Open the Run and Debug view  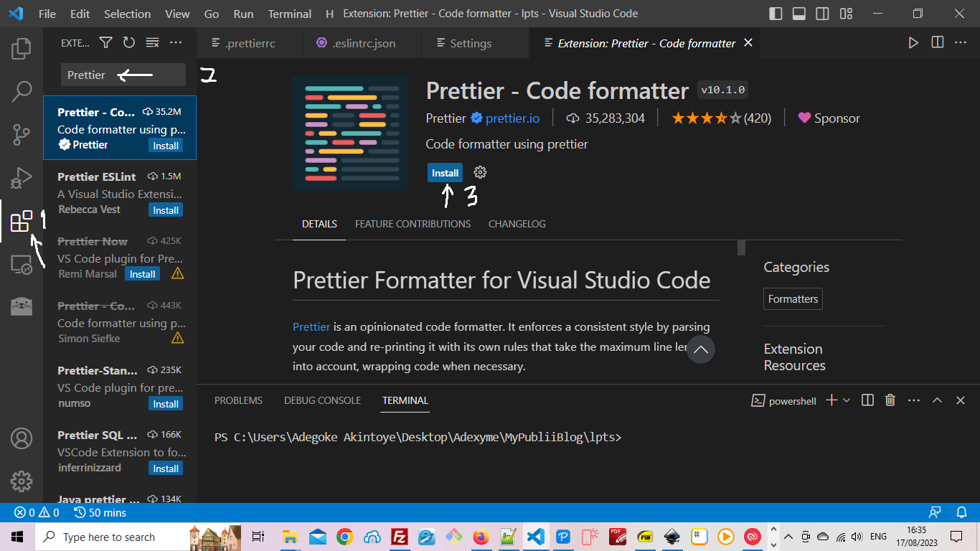coord(22,177)
